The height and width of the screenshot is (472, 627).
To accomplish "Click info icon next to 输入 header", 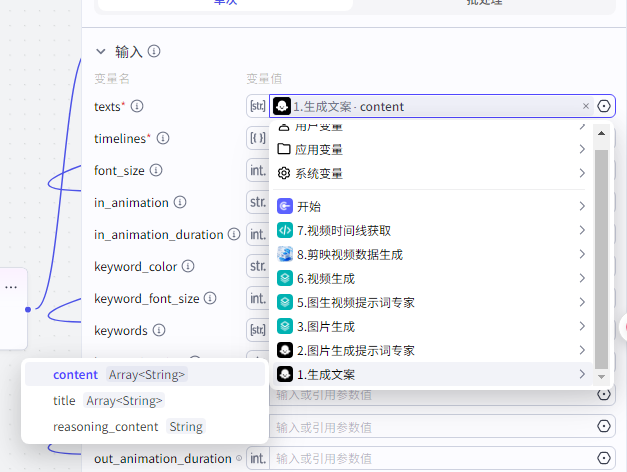I will point(154,52).
